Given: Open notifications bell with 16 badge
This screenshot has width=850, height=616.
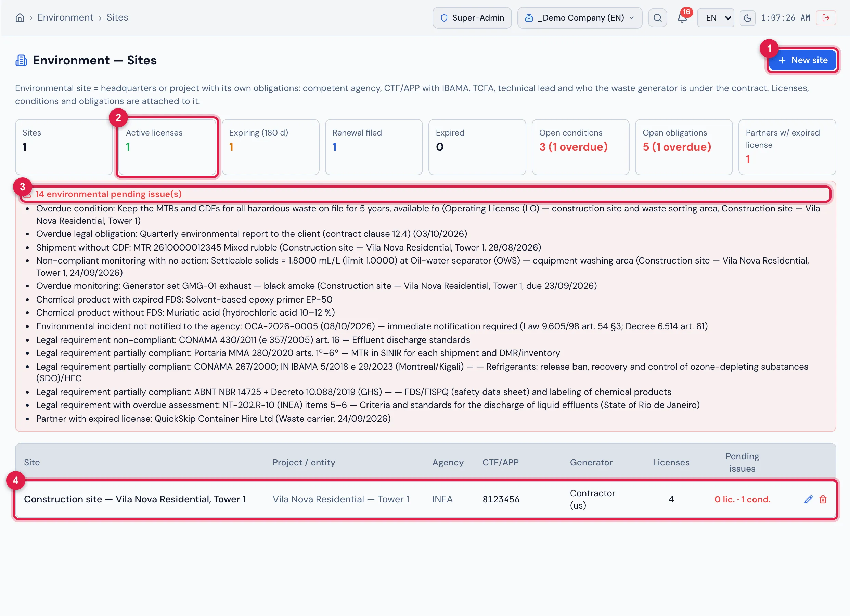Looking at the screenshot, I should [x=682, y=17].
